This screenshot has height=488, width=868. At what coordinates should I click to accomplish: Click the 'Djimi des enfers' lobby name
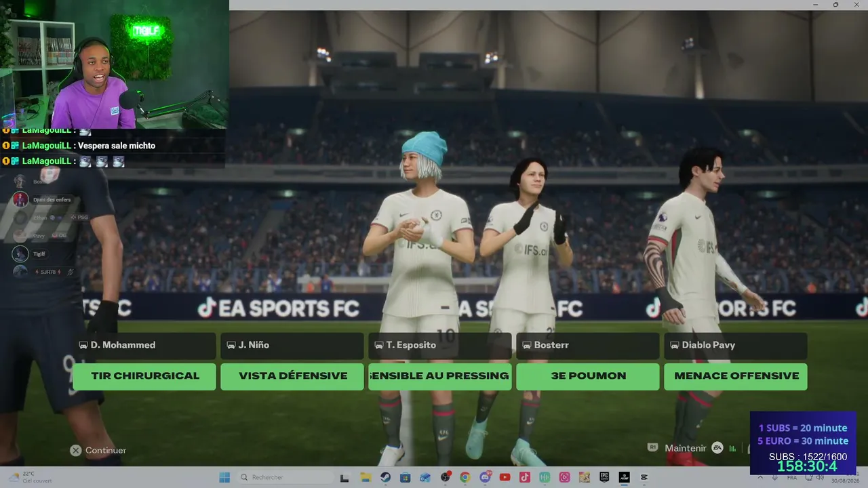pos(52,199)
